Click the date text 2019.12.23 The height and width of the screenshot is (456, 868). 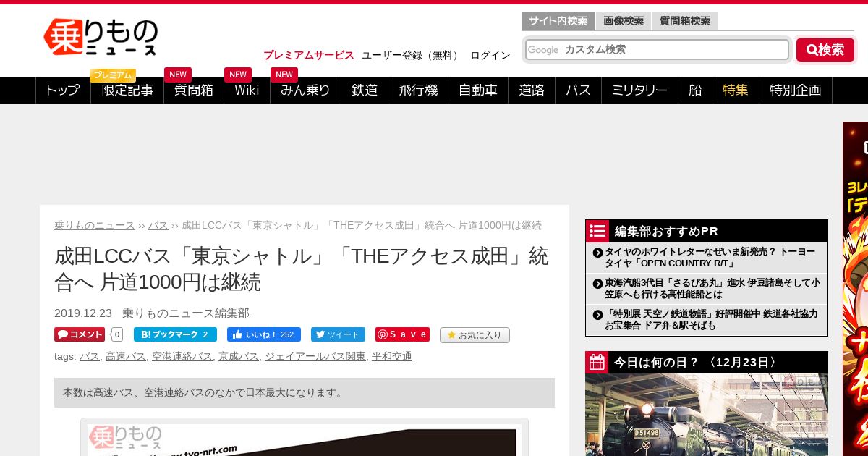(83, 313)
